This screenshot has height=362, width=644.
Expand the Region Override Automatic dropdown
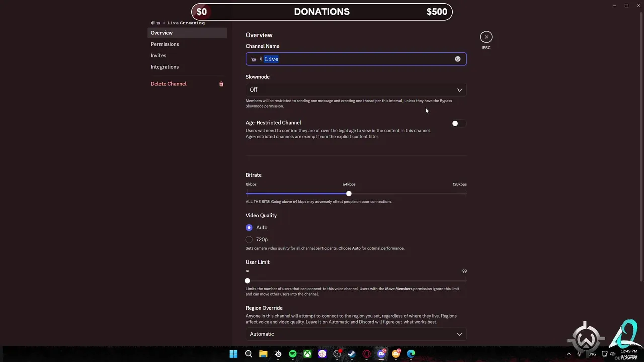coord(356,334)
